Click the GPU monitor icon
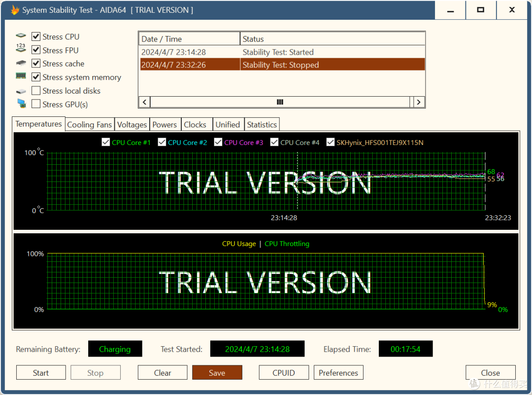532x395 pixels. click(x=22, y=104)
